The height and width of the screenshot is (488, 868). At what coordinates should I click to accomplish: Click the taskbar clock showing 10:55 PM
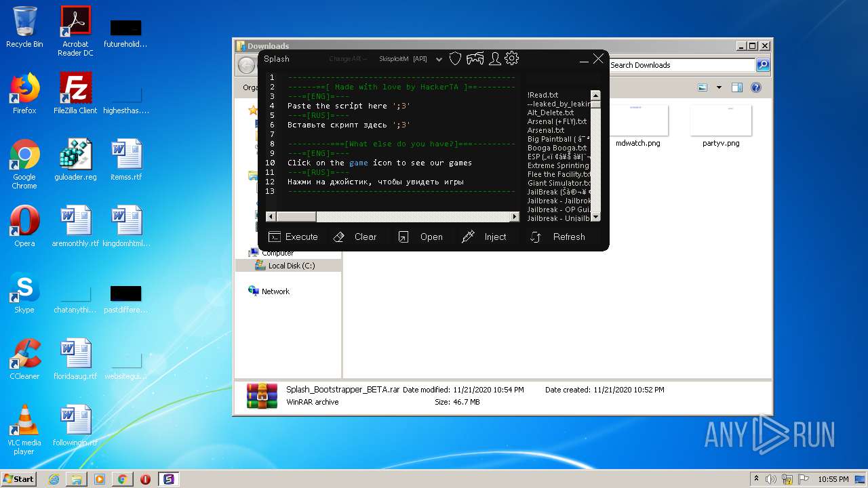click(833, 479)
